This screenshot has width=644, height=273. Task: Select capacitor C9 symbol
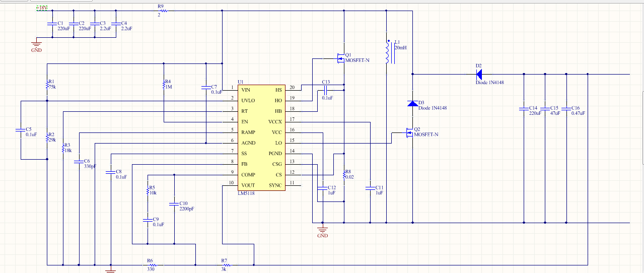[x=147, y=220]
